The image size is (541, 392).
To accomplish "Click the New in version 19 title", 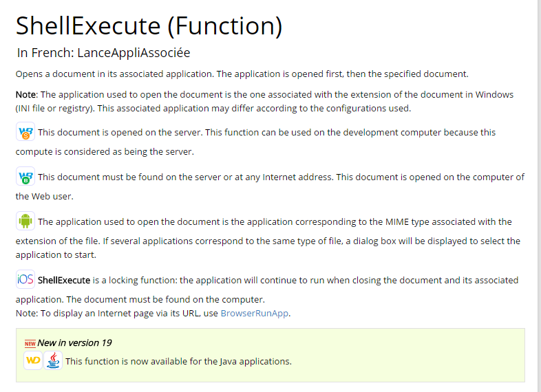I will (74, 342).
